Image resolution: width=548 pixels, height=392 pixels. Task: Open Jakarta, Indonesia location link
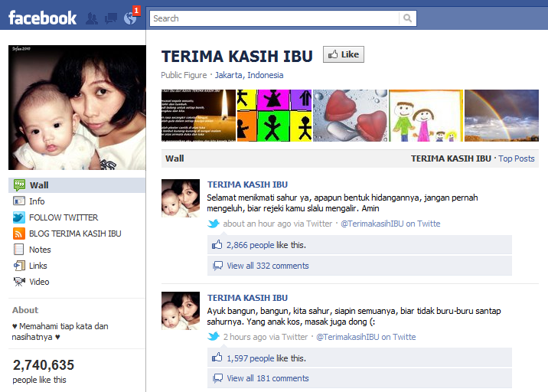click(x=249, y=75)
